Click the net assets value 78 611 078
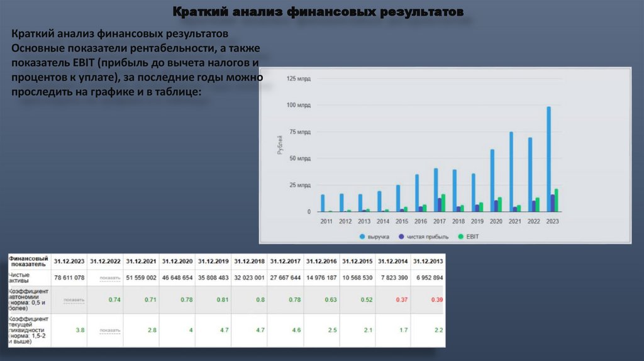This screenshot has height=361, width=644. tap(69, 278)
